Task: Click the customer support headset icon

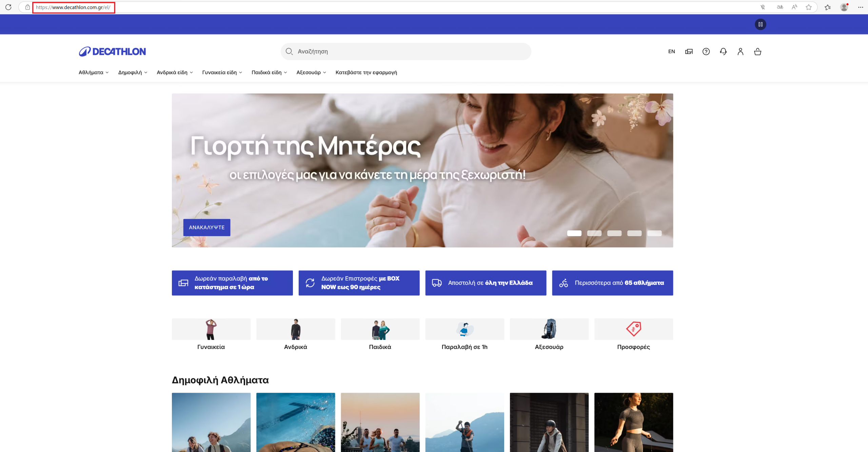Action: click(723, 52)
